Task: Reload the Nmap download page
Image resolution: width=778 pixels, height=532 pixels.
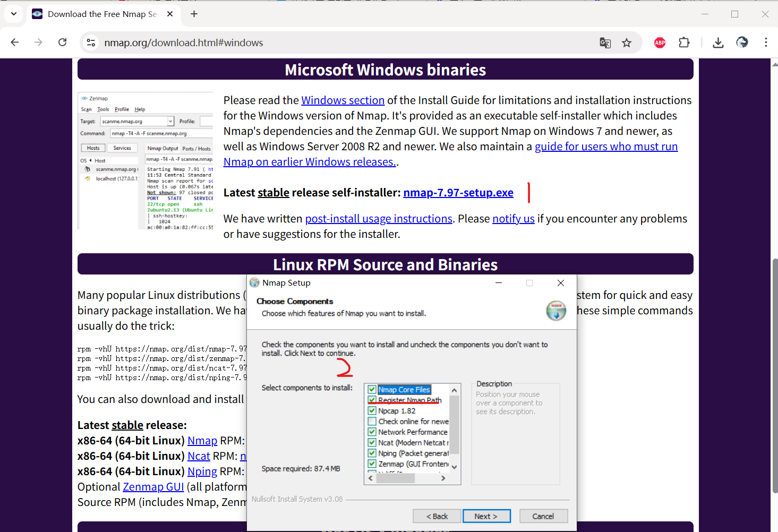Action: pos(62,42)
